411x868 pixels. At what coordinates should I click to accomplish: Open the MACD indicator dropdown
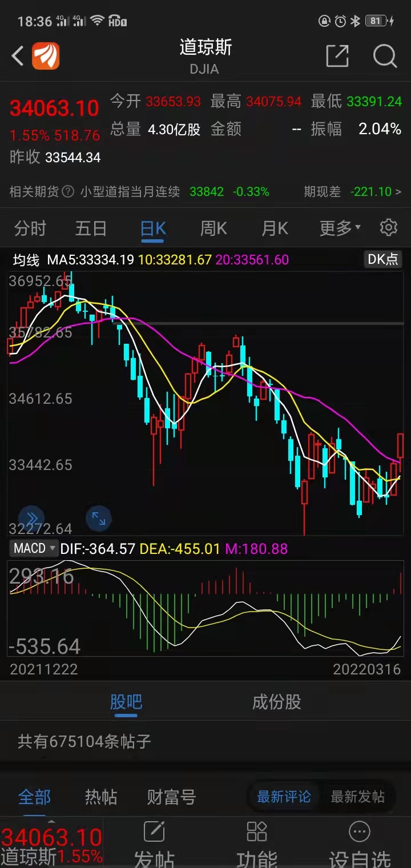pyautogui.click(x=34, y=548)
